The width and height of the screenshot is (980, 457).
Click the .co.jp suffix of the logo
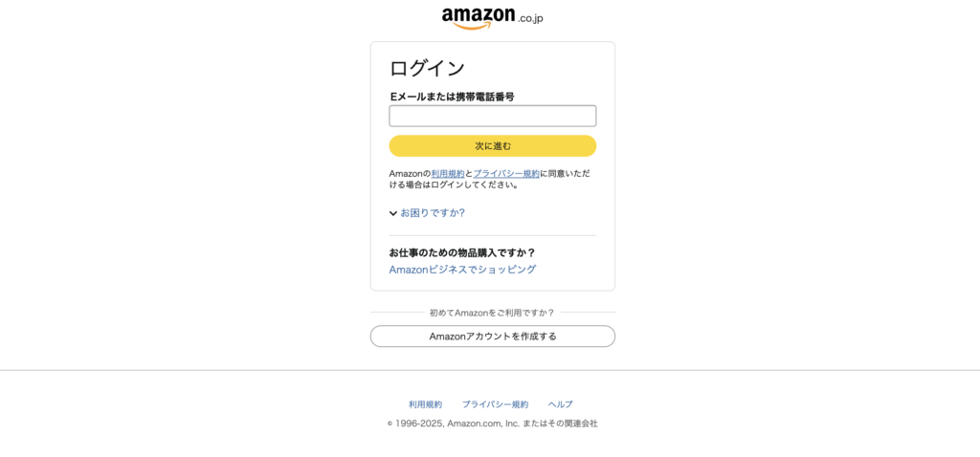530,18
